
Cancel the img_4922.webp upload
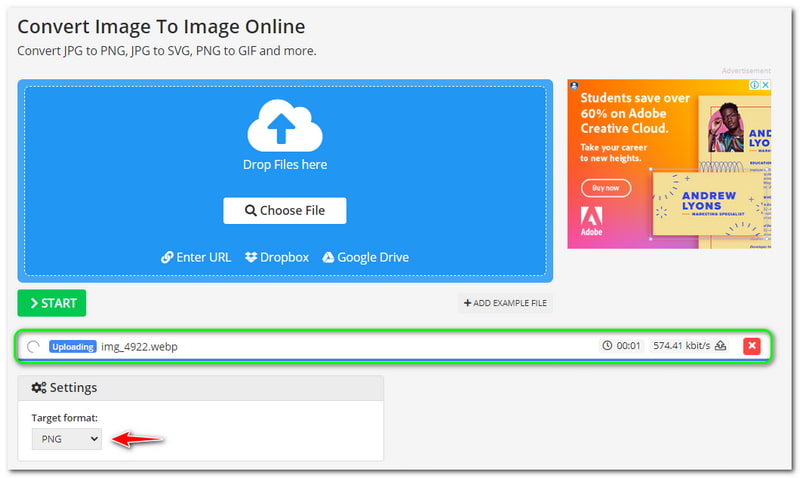[752, 346]
